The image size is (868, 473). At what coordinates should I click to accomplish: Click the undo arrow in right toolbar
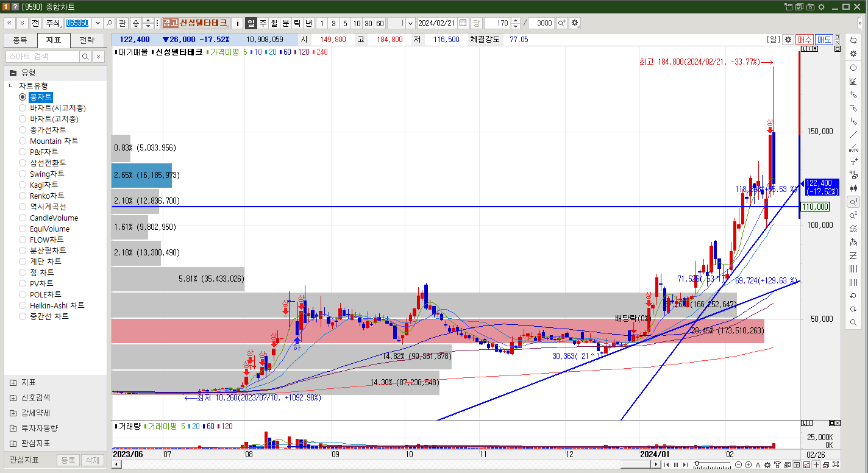[853, 296]
